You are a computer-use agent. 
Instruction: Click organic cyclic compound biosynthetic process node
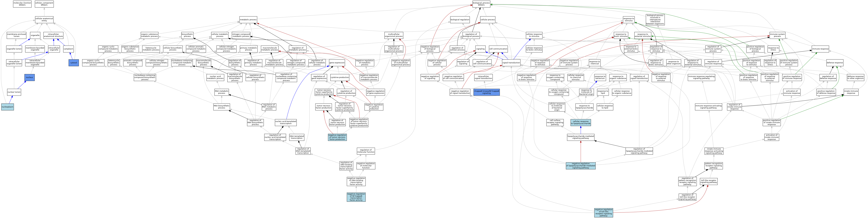[93, 63]
